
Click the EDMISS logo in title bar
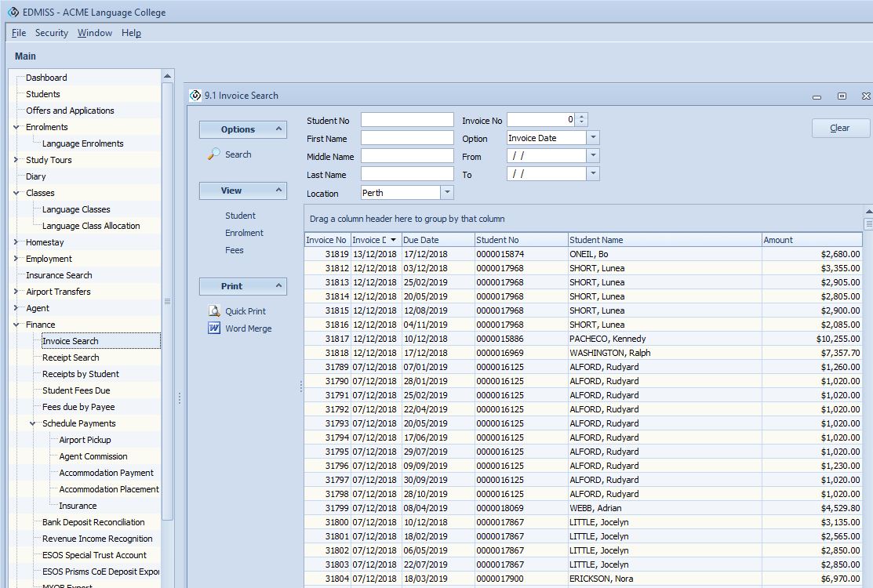tap(13, 13)
